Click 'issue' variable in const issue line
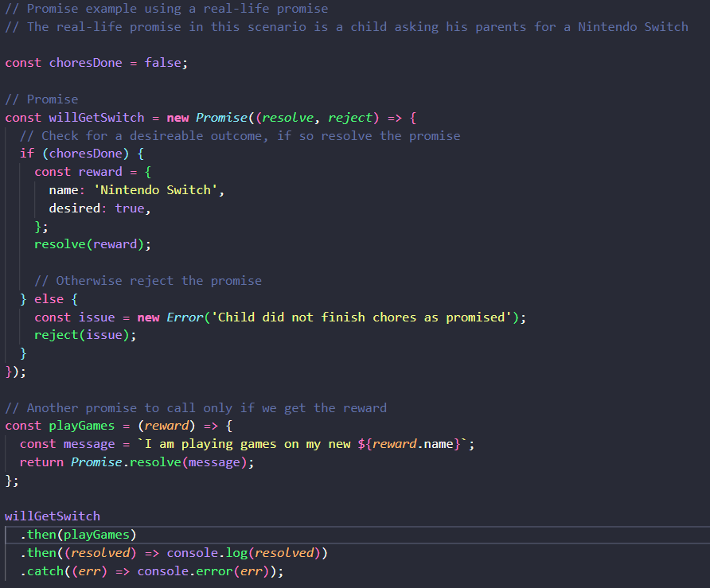This screenshot has height=588, width=710. click(96, 317)
